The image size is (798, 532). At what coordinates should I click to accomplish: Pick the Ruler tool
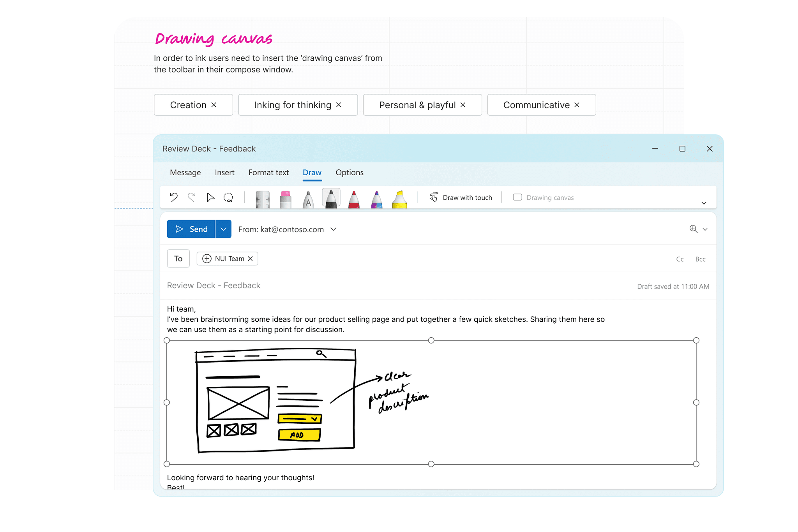tap(263, 199)
